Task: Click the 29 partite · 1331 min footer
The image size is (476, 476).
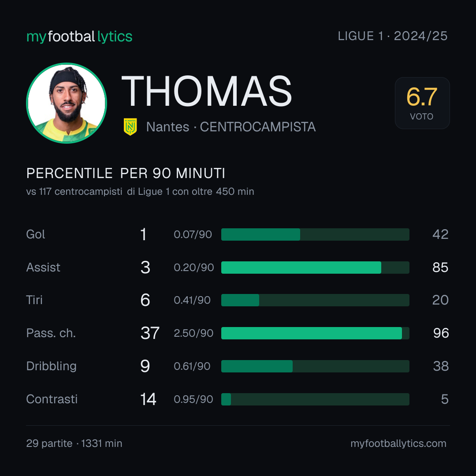Action: 74,443
